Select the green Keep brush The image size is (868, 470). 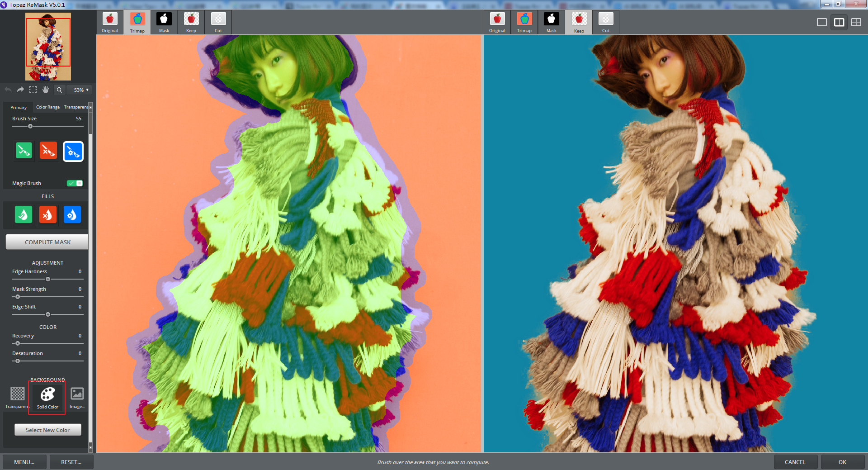(24, 151)
